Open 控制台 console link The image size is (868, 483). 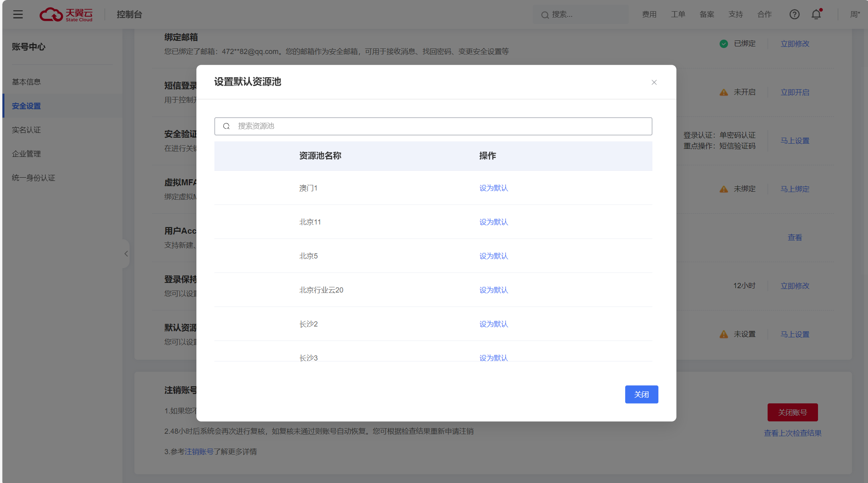coord(130,14)
